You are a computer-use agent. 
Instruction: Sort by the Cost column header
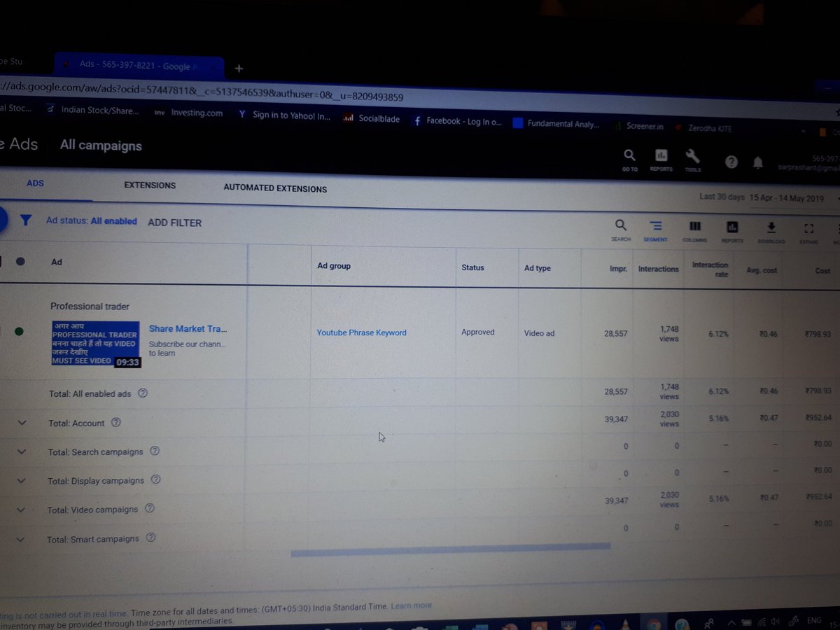click(x=822, y=271)
